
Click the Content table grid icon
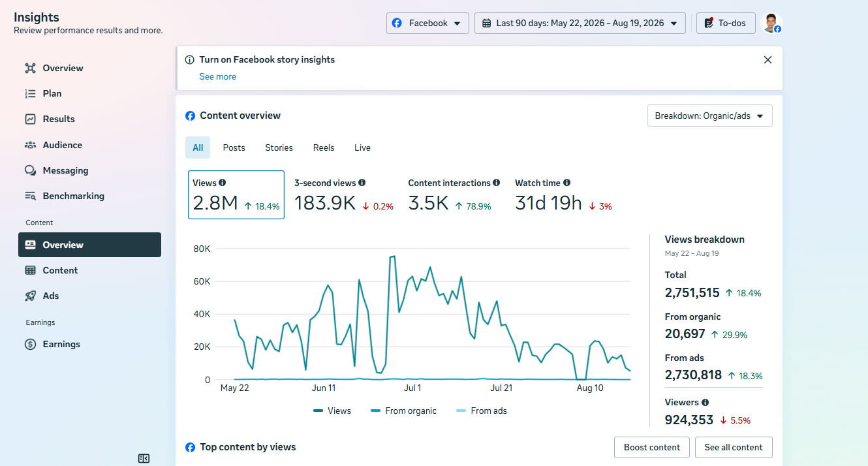pos(30,270)
